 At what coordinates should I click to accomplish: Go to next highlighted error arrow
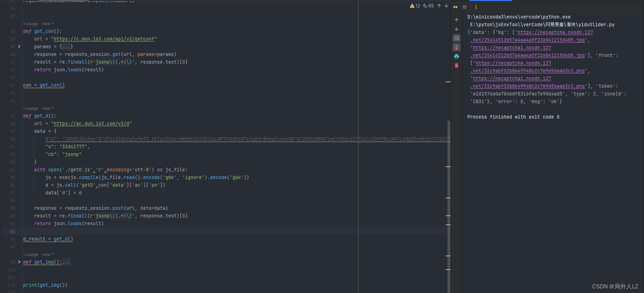tap(446, 6)
